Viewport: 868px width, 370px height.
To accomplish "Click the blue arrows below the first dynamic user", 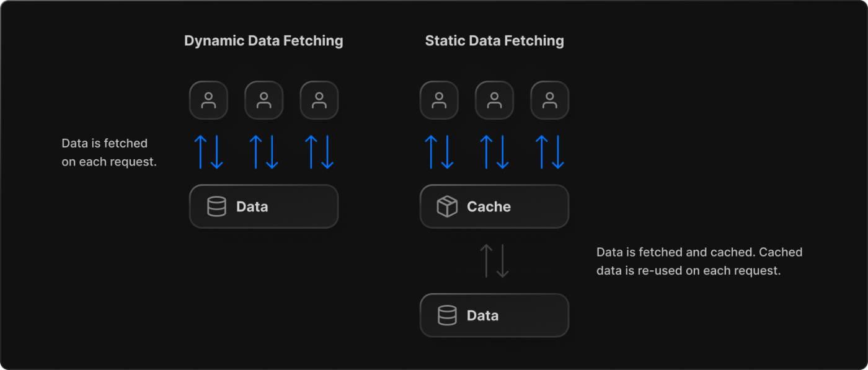I will point(208,152).
